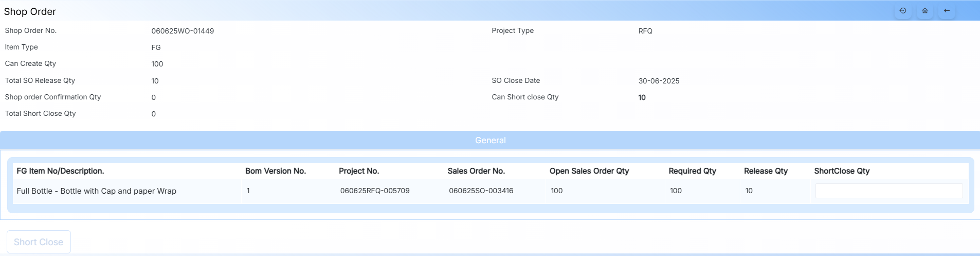
Task: Click the ShortClose Qty column header
Action: pyautogui.click(x=842, y=171)
